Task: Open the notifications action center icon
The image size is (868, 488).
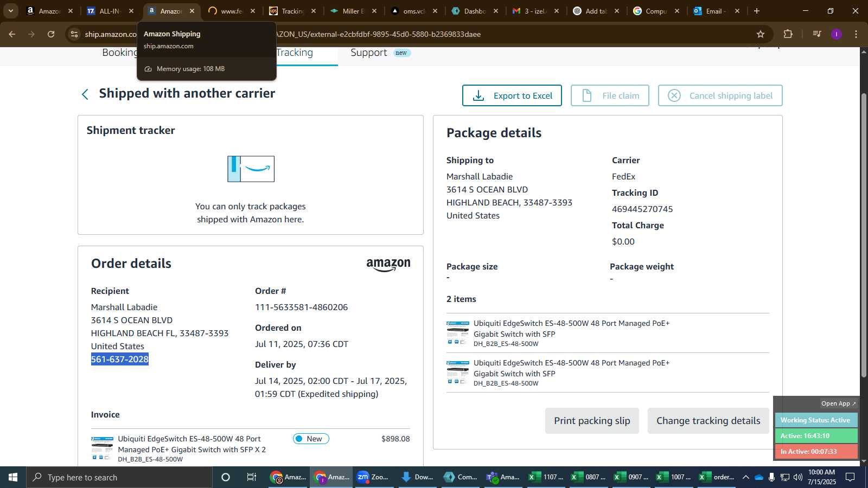Action: pos(851,477)
